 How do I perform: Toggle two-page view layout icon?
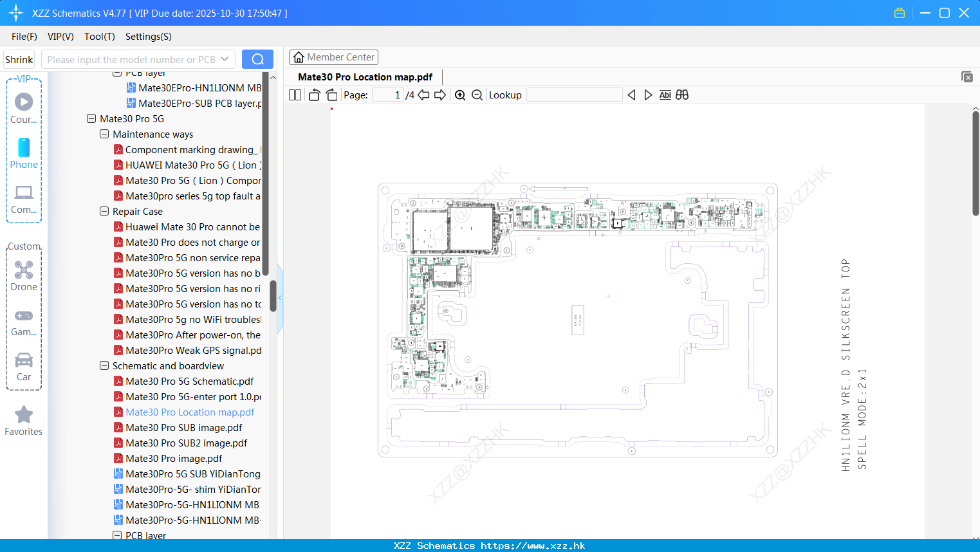(x=295, y=95)
